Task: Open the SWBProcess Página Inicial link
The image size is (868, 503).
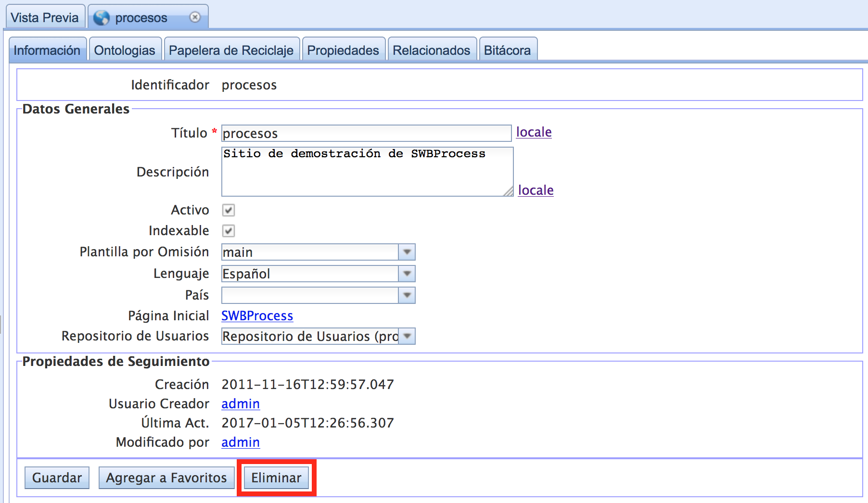Action: pos(257,316)
